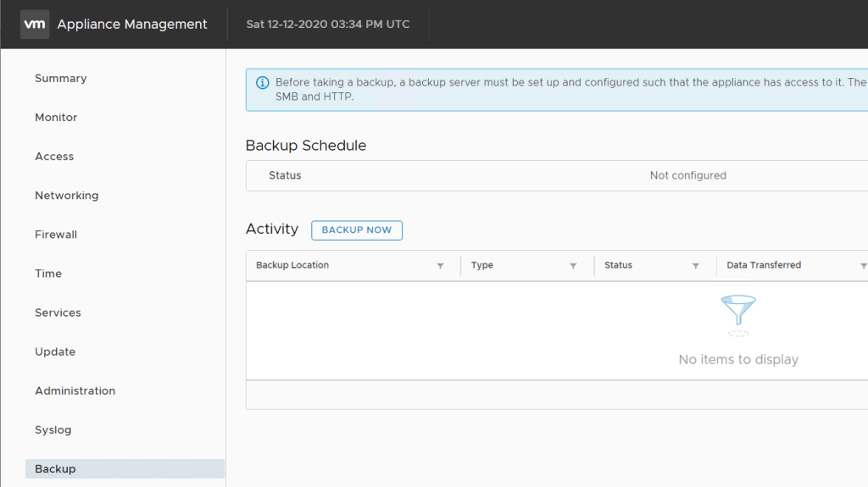The height and width of the screenshot is (487, 868).
Task: Sort by the Backup Location column header
Action: (x=292, y=266)
